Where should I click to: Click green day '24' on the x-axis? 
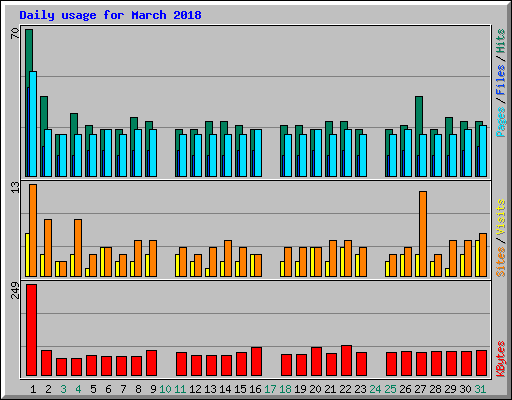[375, 389]
